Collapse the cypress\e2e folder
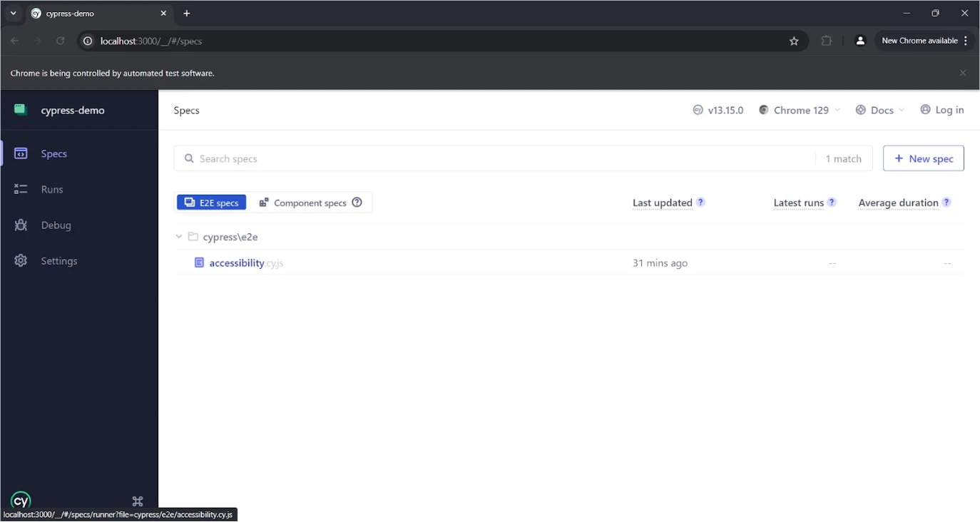This screenshot has width=980, height=522. (x=178, y=236)
